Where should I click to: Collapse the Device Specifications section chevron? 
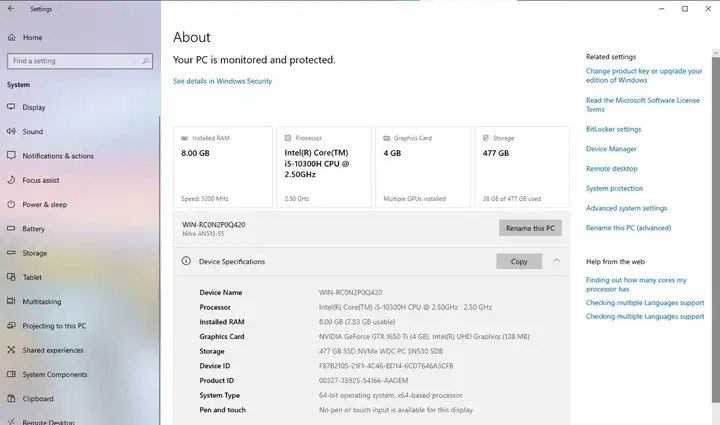click(557, 261)
